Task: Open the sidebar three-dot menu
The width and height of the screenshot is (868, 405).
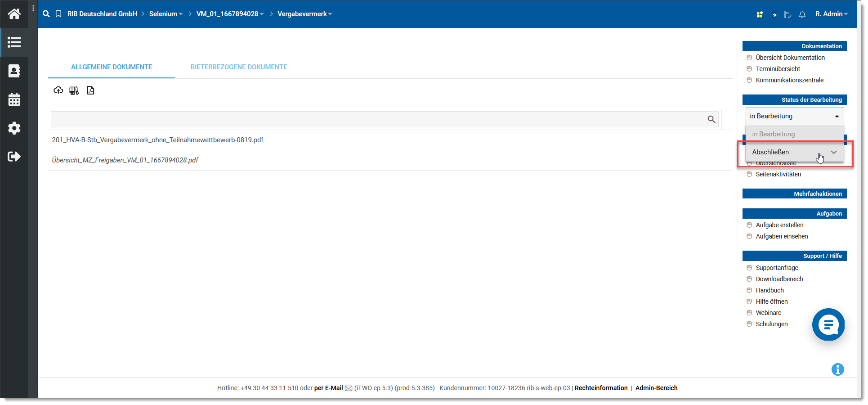Action: pyautogui.click(x=33, y=8)
